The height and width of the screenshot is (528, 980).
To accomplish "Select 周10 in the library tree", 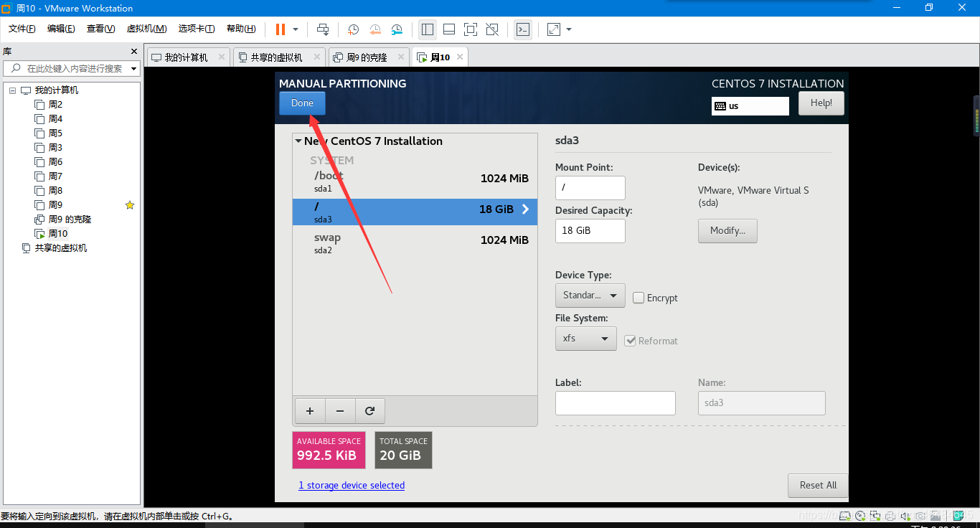I will [x=51, y=234].
